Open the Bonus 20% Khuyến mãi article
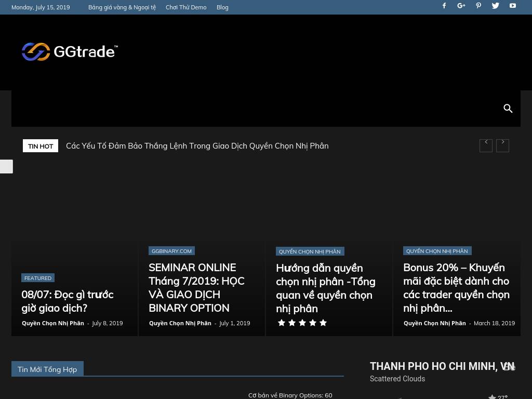Image resolution: width=532 pixels, height=399 pixels. tap(456, 287)
